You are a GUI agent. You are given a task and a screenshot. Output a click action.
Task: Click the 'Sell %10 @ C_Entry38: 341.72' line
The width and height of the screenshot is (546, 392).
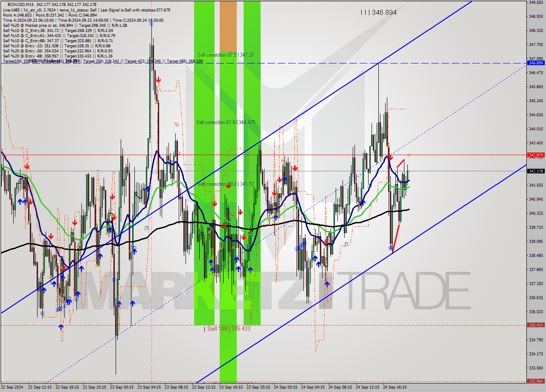(x=58, y=30)
